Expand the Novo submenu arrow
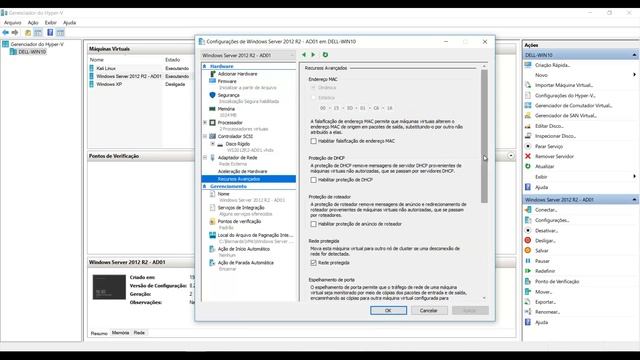The width and height of the screenshot is (640, 360). [x=634, y=75]
